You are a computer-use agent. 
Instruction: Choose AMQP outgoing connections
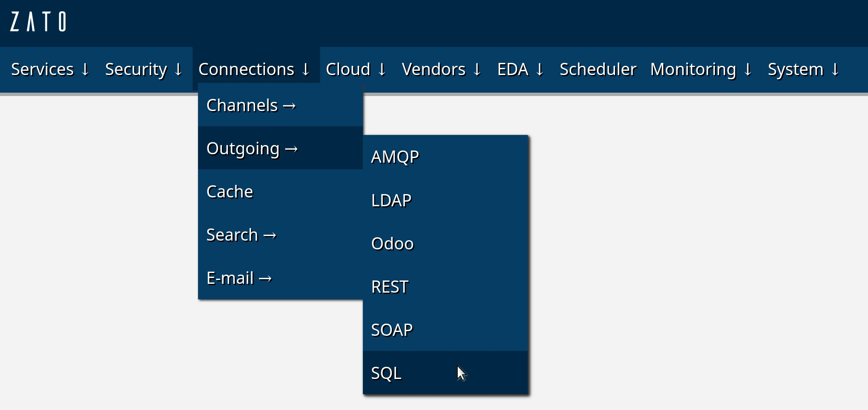(395, 157)
